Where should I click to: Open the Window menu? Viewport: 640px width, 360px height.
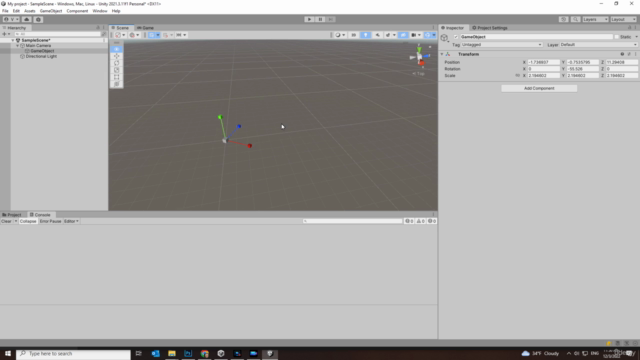[100, 11]
